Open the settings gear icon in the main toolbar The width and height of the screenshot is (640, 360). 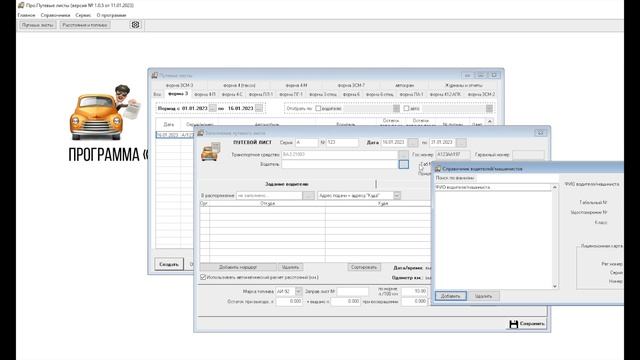coord(135,25)
